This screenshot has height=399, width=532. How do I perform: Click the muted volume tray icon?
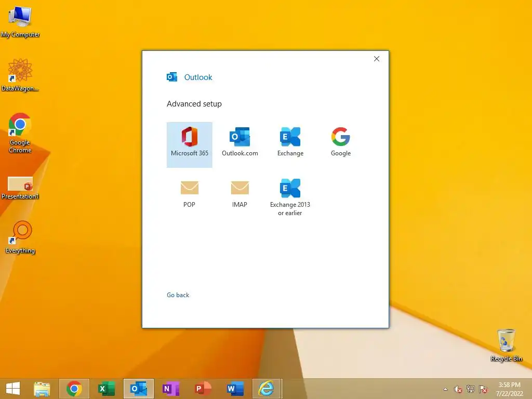[458, 389]
